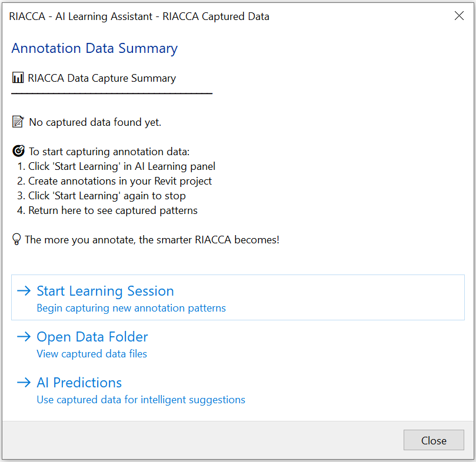Click 'Use captured data for intelligent suggestions' text
The image size is (476, 462).
[141, 400]
